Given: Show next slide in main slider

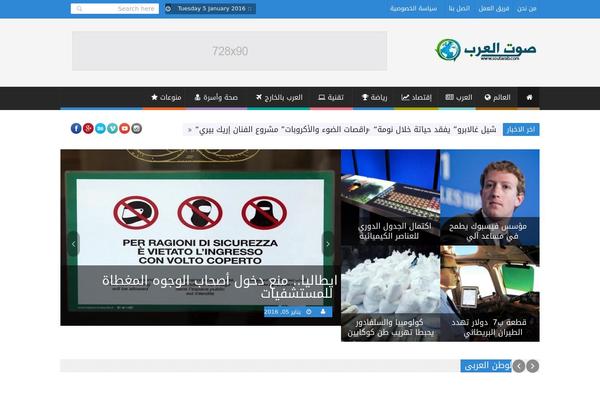Looking at the screenshot, I should (328, 244).
